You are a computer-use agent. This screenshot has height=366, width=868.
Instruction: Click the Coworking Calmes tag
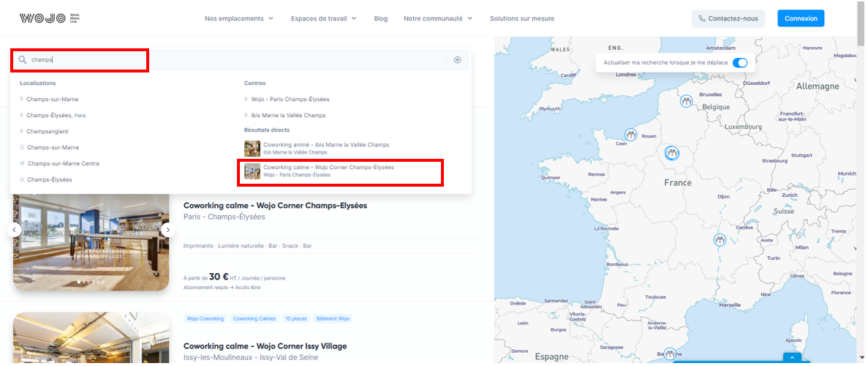(x=254, y=319)
